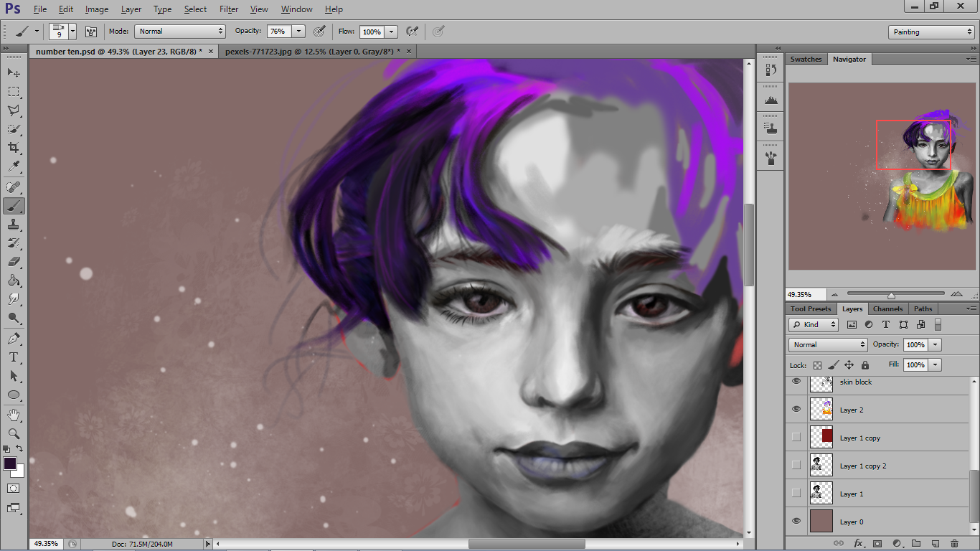Open the brush Mode dropdown

(x=180, y=32)
